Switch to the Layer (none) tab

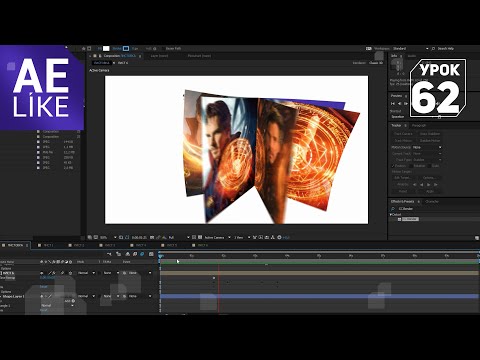[159, 56]
